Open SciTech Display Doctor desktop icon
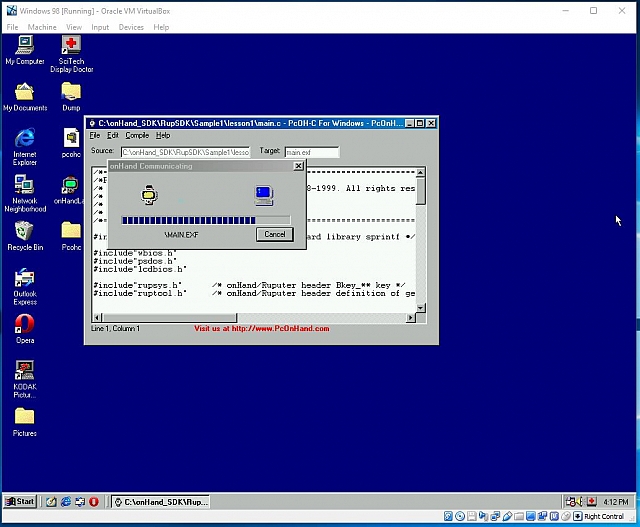Screen dimensions: 640x527 pyautogui.click(x=71, y=54)
